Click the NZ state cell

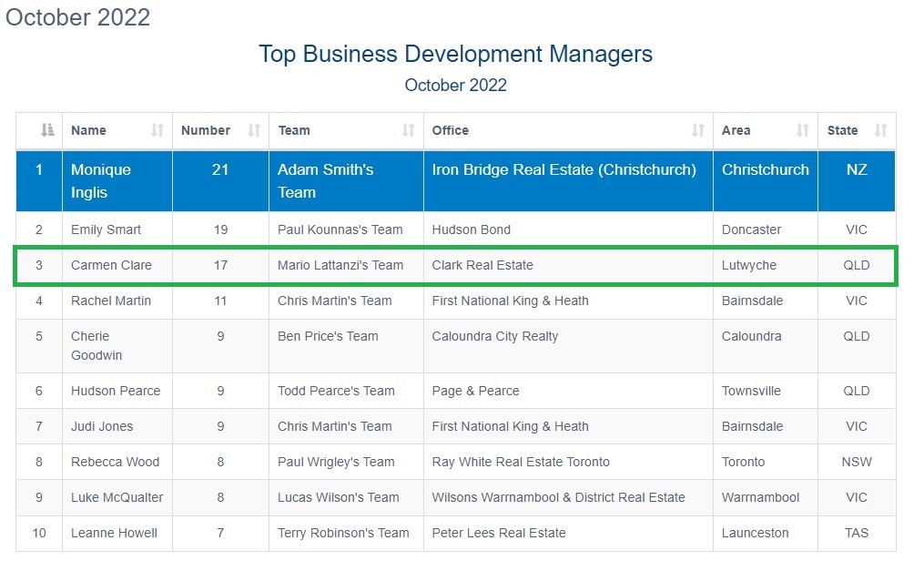[857, 181]
